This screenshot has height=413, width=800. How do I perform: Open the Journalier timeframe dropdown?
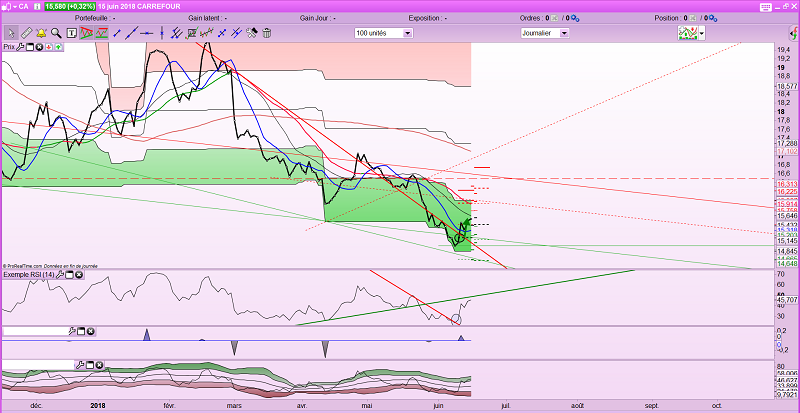coord(544,33)
